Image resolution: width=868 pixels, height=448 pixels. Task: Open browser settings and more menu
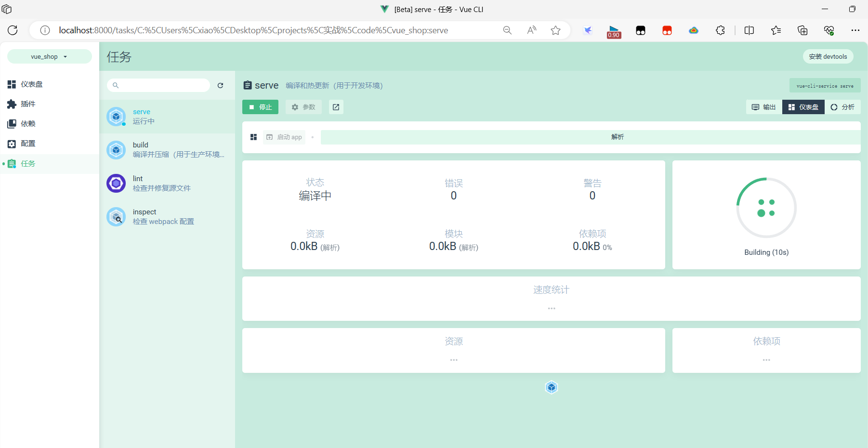[855, 30]
